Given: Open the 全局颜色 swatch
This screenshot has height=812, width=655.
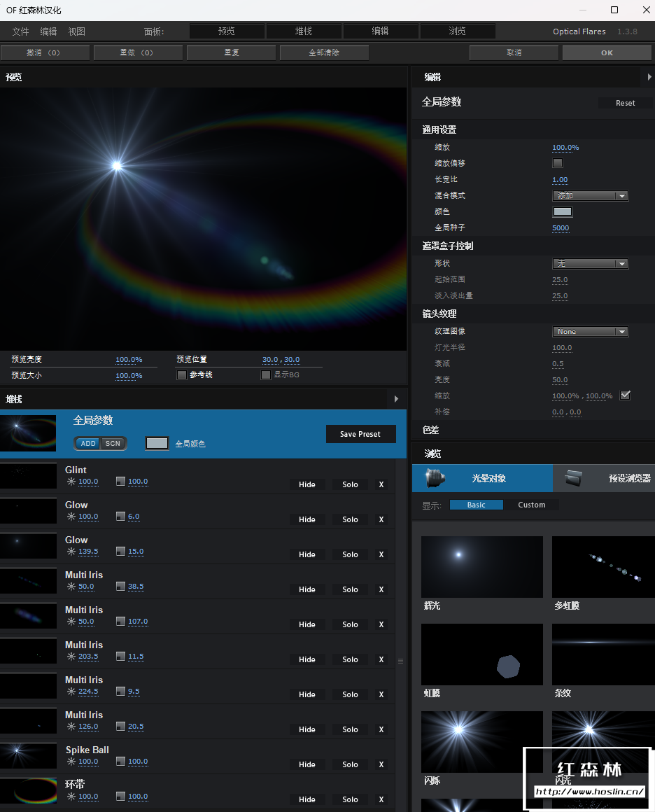Looking at the screenshot, I should coord(157,443).
